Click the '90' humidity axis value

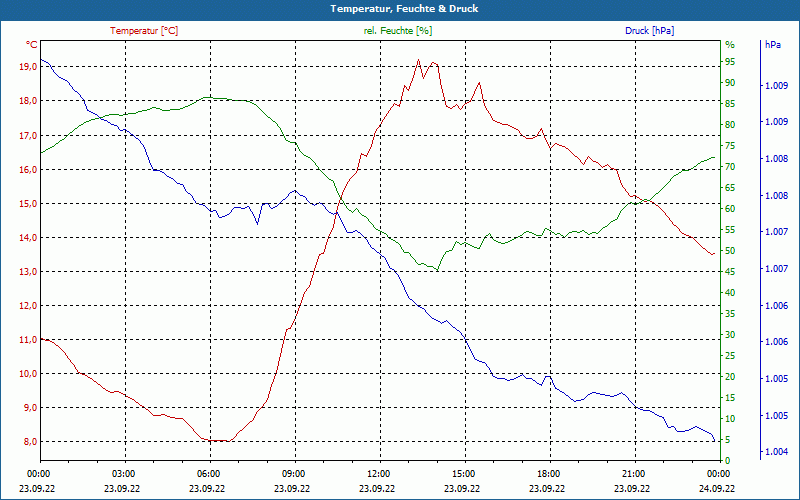(730, 83)
